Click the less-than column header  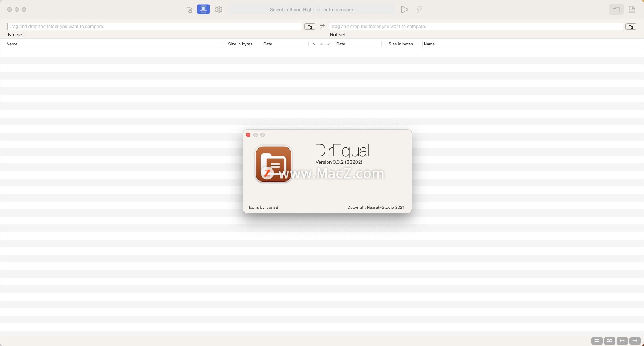[x=328, y=44]
